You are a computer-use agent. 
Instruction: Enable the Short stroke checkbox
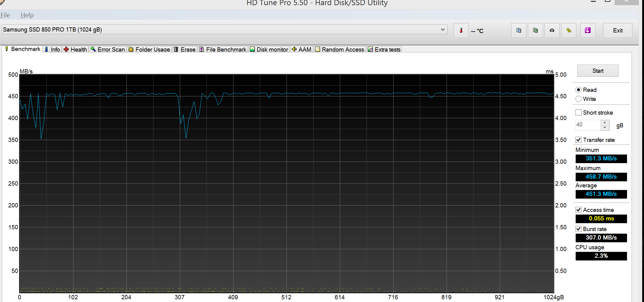pos(579,112)
